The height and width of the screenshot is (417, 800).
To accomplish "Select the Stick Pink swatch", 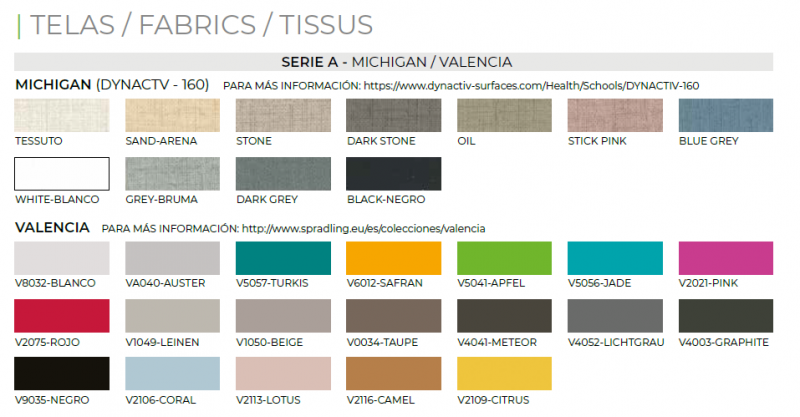I will 615,115.
